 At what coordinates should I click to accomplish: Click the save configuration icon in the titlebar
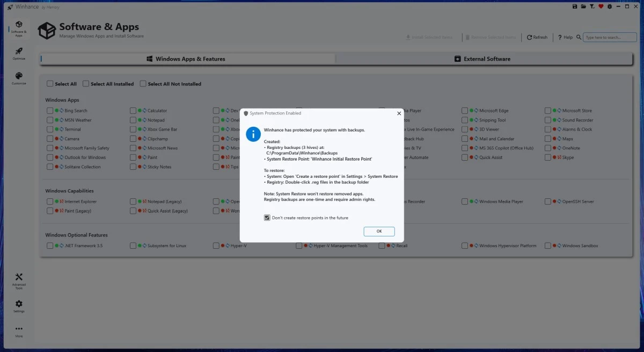tap(575, 6)
